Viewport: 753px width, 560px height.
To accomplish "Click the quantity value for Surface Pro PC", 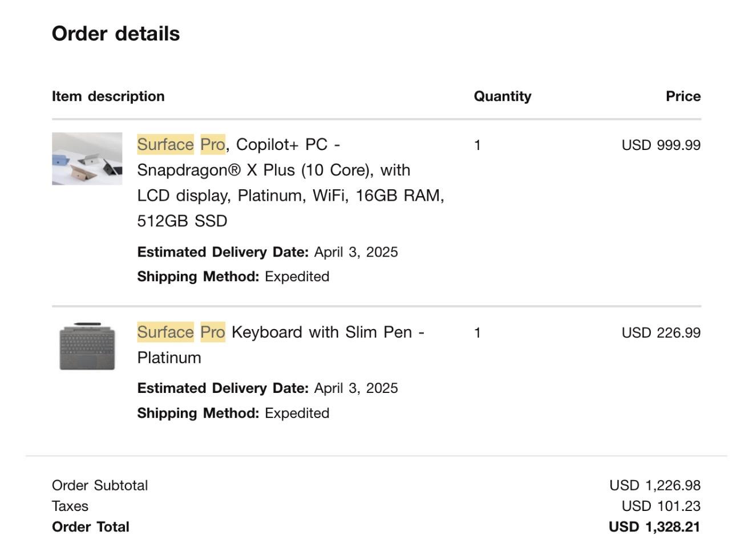I will [477, 145].
